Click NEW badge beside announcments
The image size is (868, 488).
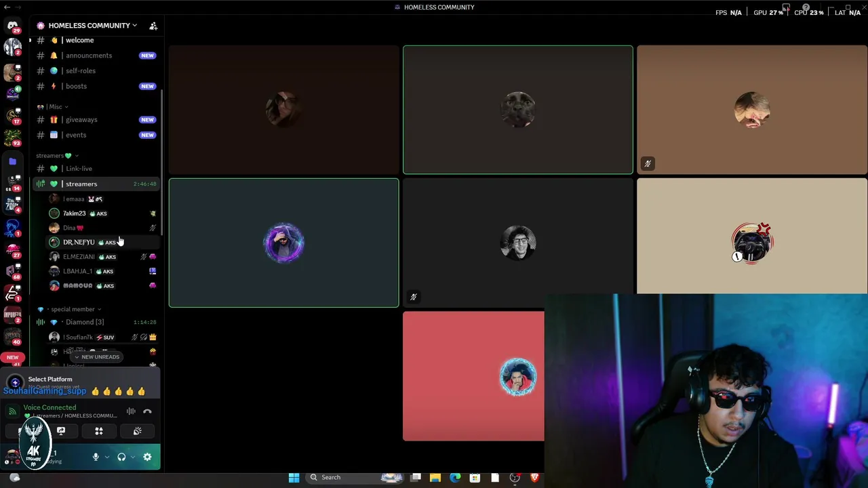(x=147, y=56)
